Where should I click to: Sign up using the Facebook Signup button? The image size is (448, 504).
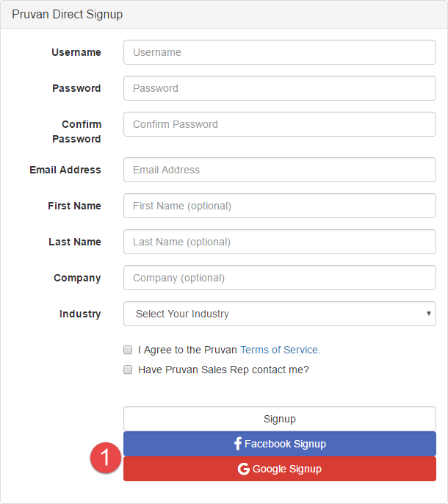(279, 444)
